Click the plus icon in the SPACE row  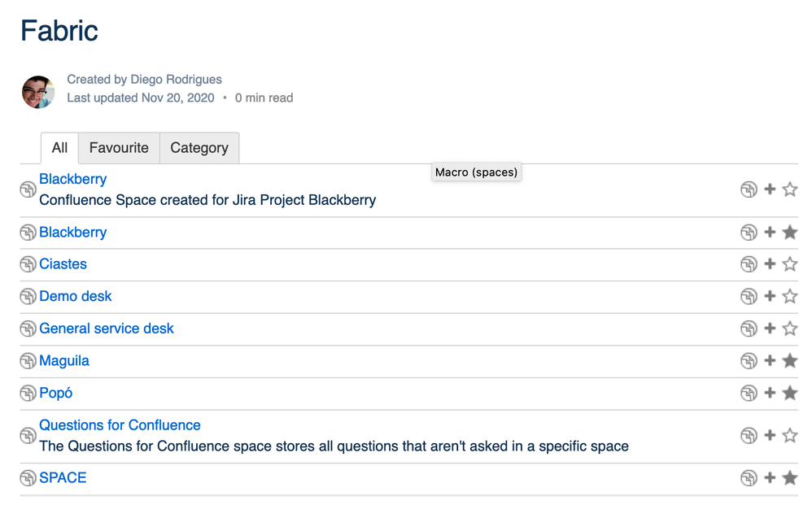point(770,478)
